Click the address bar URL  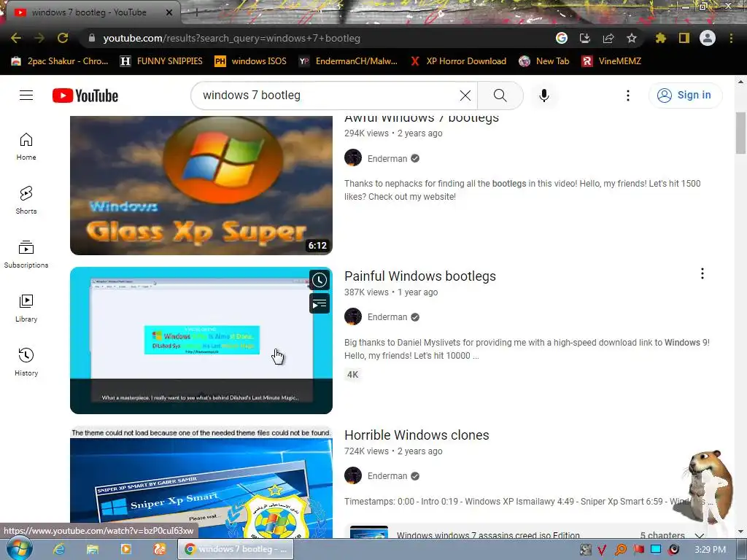tap(231, 38)
